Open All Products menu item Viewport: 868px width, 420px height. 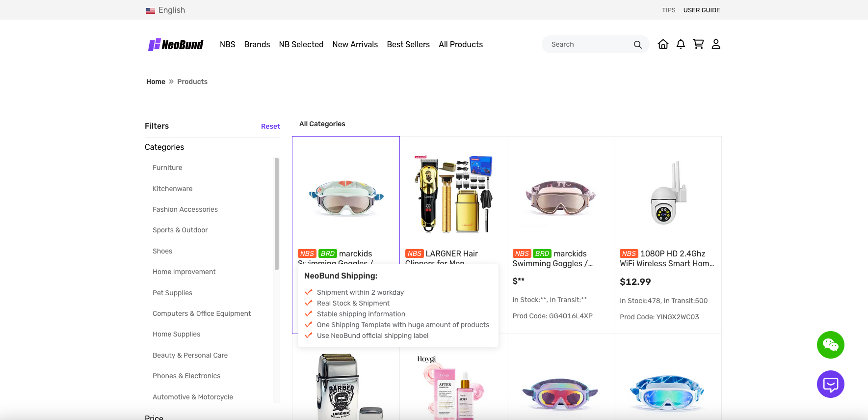[x=461, y=44]
